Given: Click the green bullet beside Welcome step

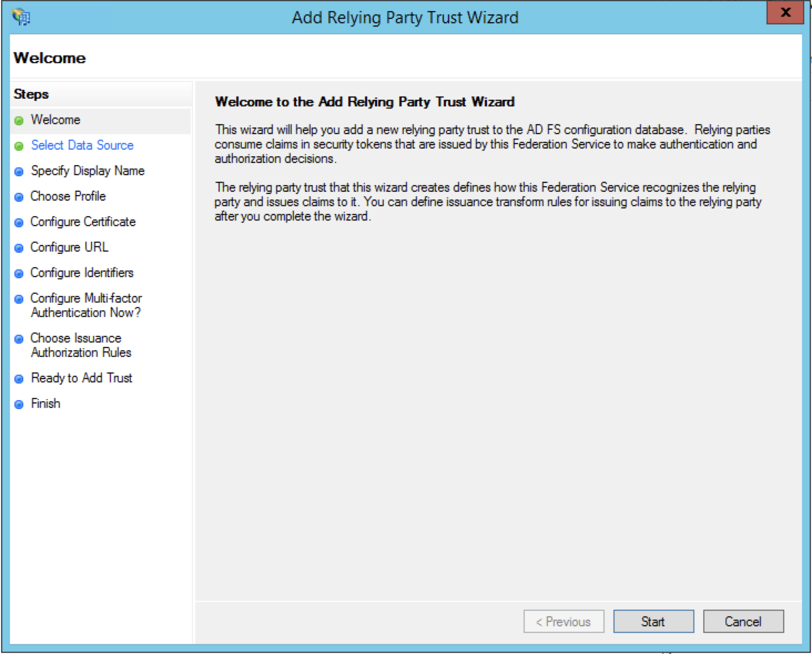Looking at the screenshot, I should (19, 121).
